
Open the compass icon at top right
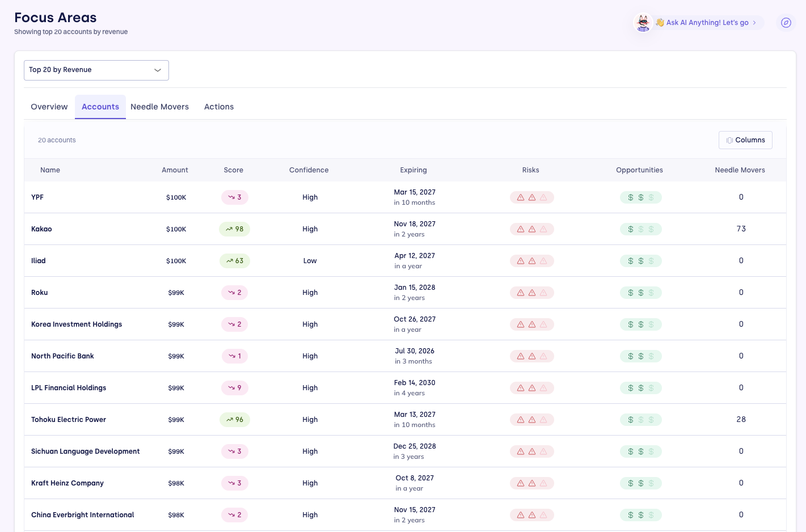[786, 23]
